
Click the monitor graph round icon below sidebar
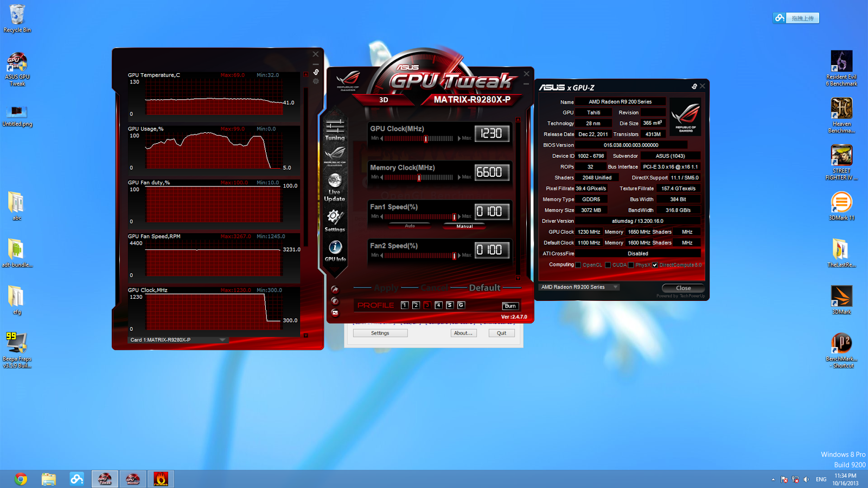[335, 313]
